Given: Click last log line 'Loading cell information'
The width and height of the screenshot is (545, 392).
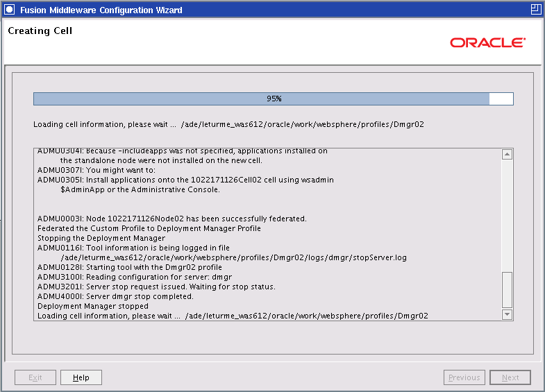Looking at the screenshot, I should point(233,316).
